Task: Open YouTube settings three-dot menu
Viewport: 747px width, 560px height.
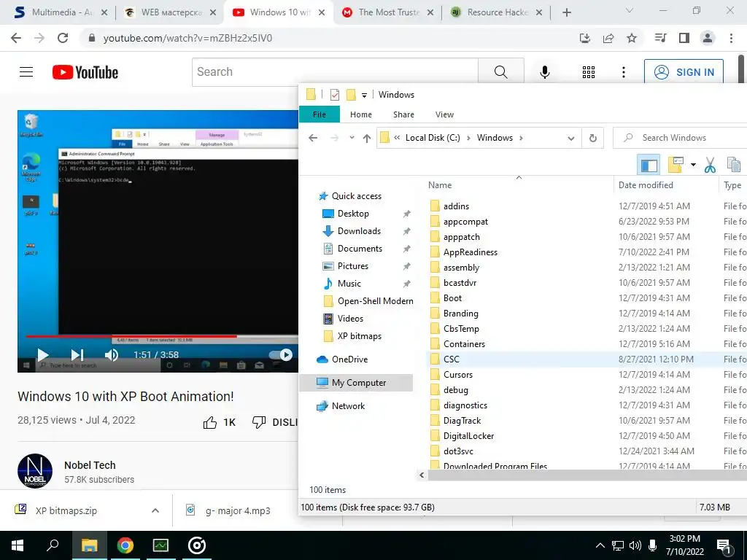Action: 623,72
